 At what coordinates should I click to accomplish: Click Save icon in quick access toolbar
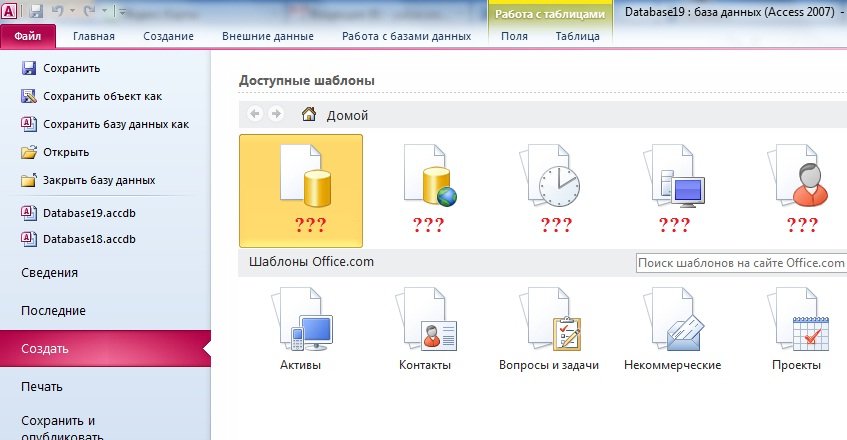[x=37, y=12]
